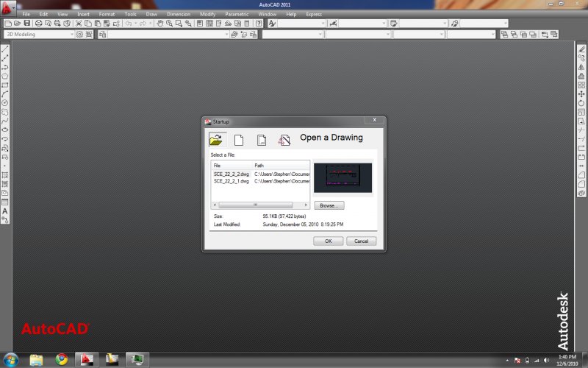Click the Text Style icon
Image resolution: width=588 pixels, height=368 pixels.
tap(272, 24)
